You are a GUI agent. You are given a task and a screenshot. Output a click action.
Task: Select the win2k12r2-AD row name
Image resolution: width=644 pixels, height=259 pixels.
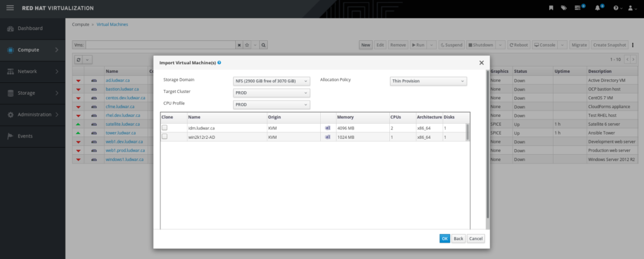coord(202,137)
